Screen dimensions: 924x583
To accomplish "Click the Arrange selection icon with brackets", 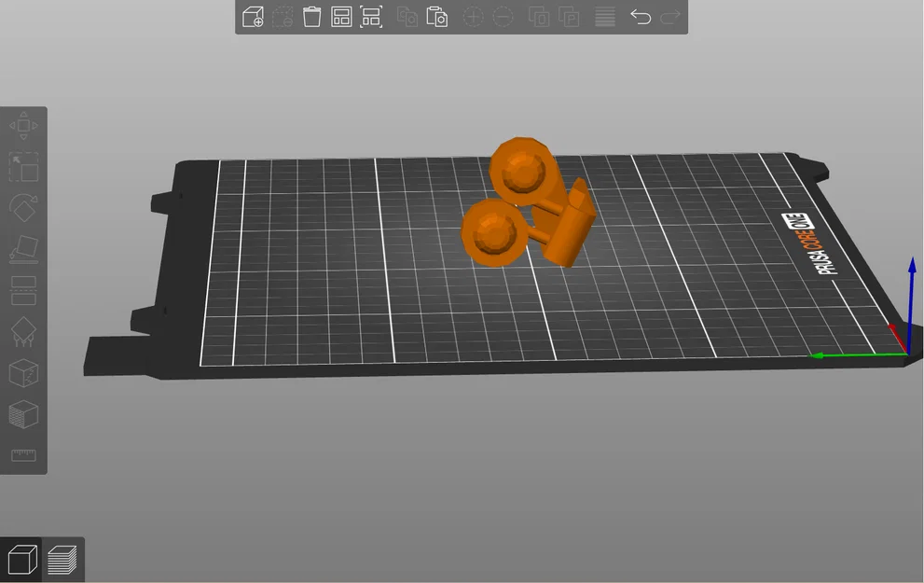I will click(x=371, y=17).
